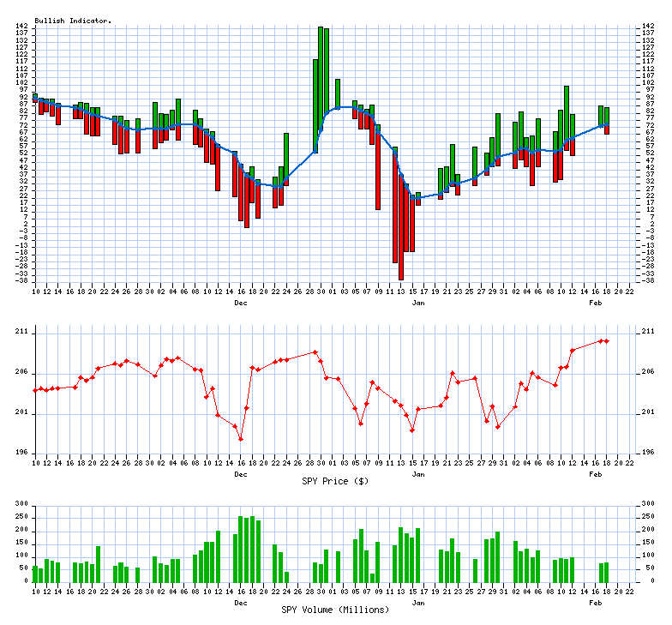Click "Dec" label below the Bullish Indicator chart
This screenshot has width=672, height=625.
pyautogui.click(x=241, y=303)
